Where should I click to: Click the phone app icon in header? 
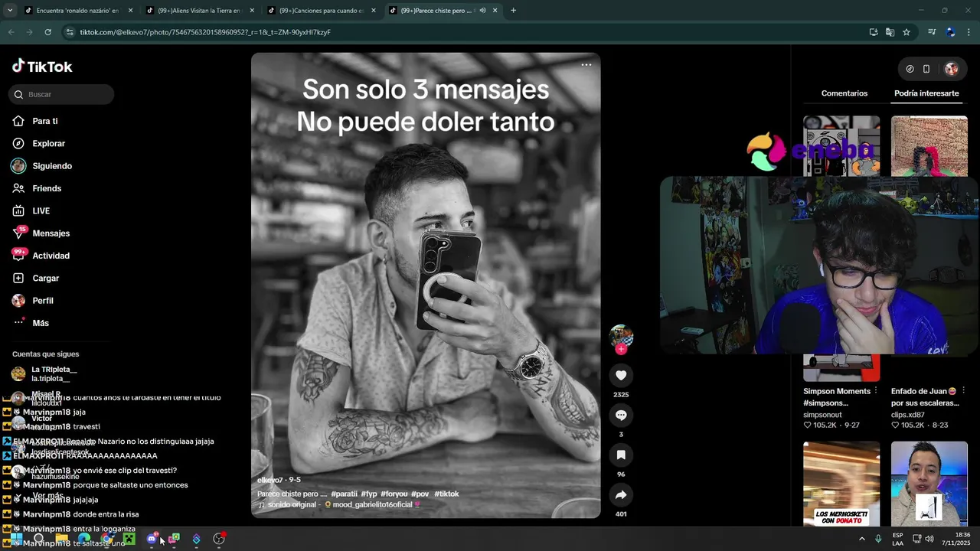926,69
